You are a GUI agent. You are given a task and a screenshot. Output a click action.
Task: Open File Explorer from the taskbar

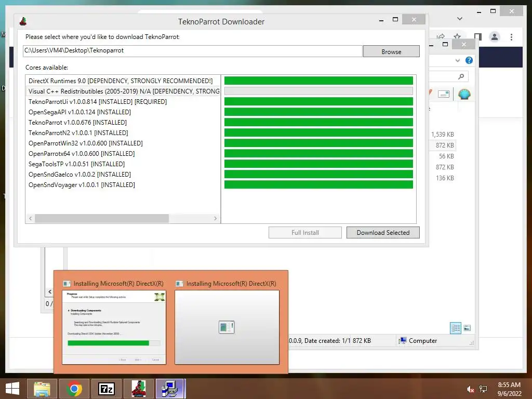(x=42, y=389)
